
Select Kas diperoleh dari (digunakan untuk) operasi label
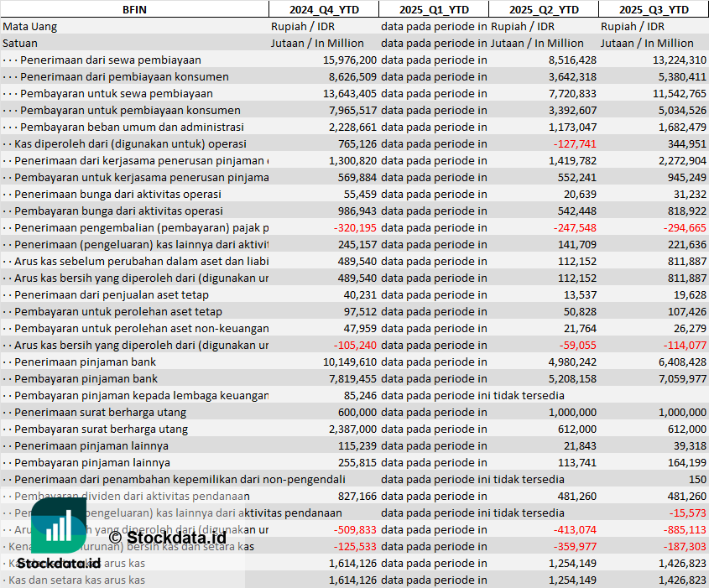[x=130, y=143]
